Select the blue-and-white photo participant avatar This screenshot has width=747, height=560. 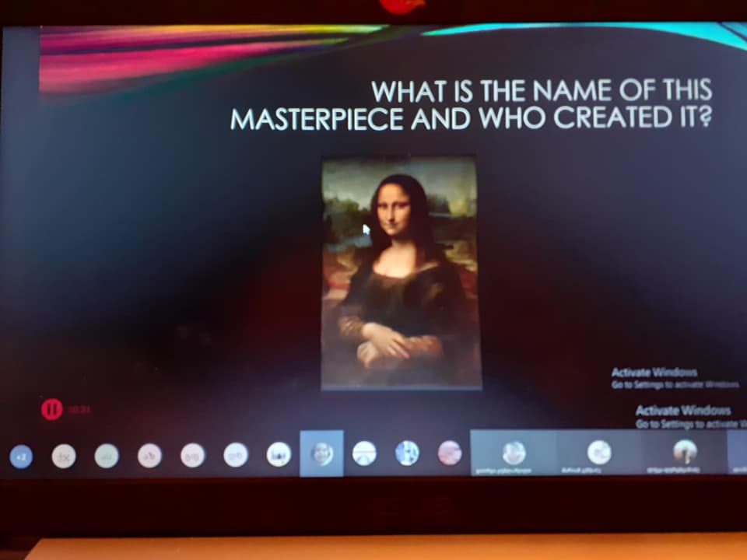[407, 453]
